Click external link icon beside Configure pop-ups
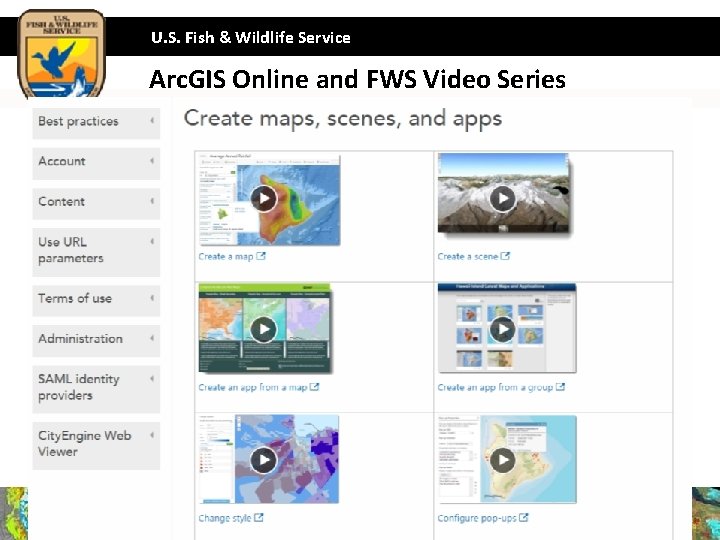 pyautogui.click(x=523, y=518)
